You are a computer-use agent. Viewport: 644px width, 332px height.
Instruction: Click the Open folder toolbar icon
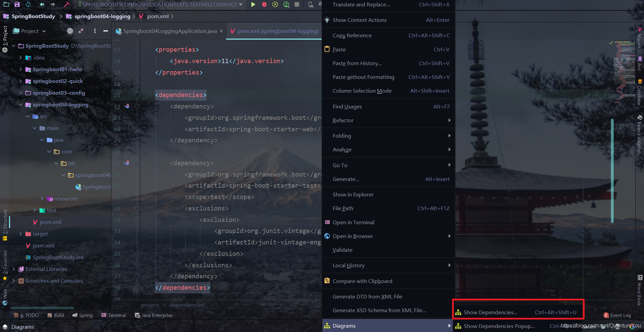(6, 4)
